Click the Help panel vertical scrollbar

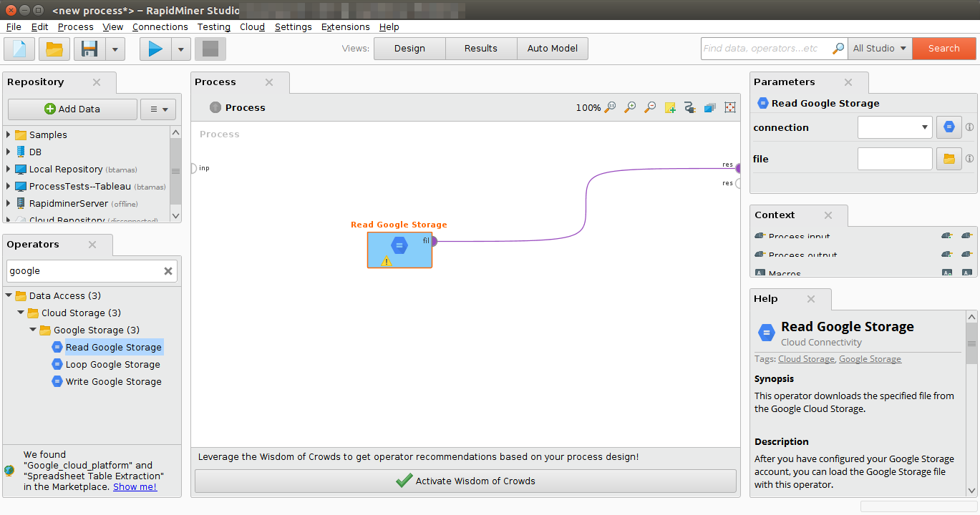pos(971,403)
